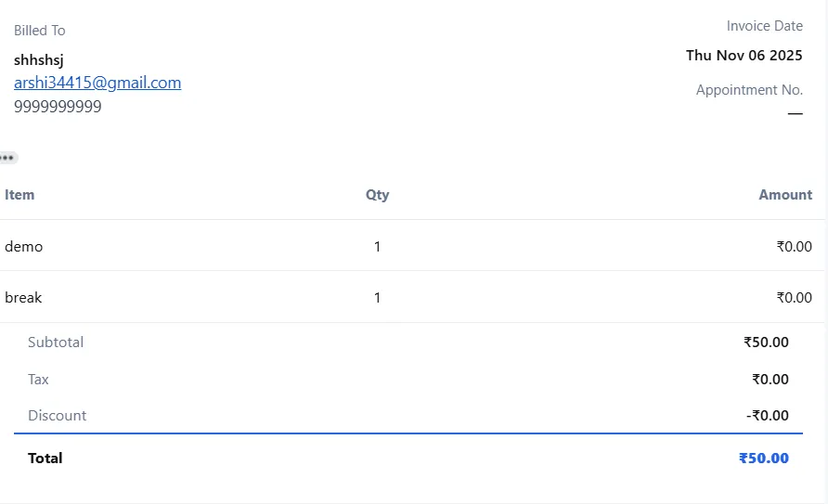Click the quantity value for demo
This screenshot has width=828, height=504.
click(377, 247)
